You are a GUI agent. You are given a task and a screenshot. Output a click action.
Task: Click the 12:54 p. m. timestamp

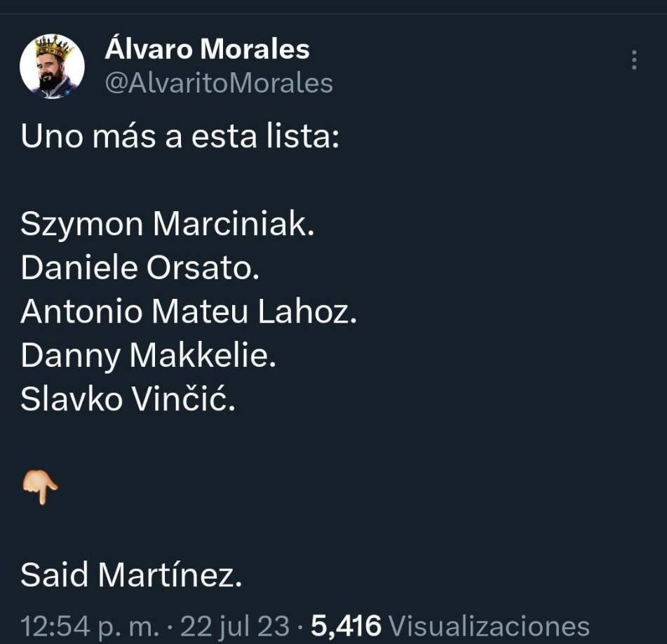click(x=90, y=625)
